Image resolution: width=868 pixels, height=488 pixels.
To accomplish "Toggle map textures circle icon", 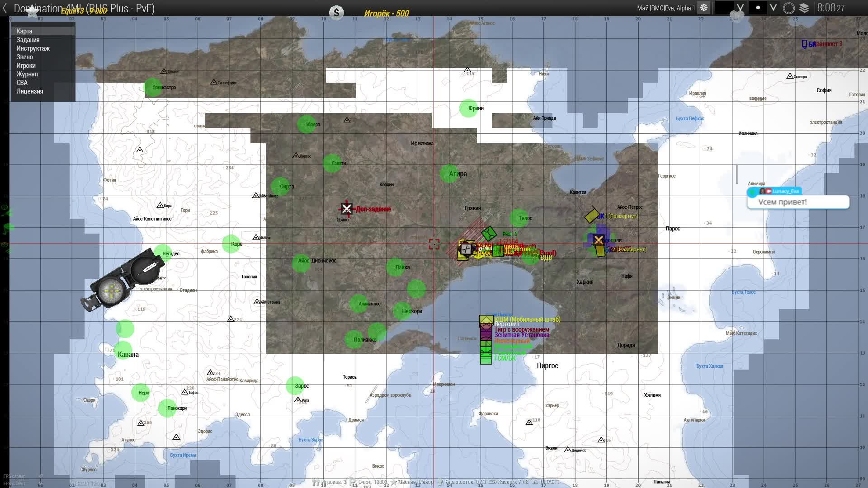I will pos(789,8).
